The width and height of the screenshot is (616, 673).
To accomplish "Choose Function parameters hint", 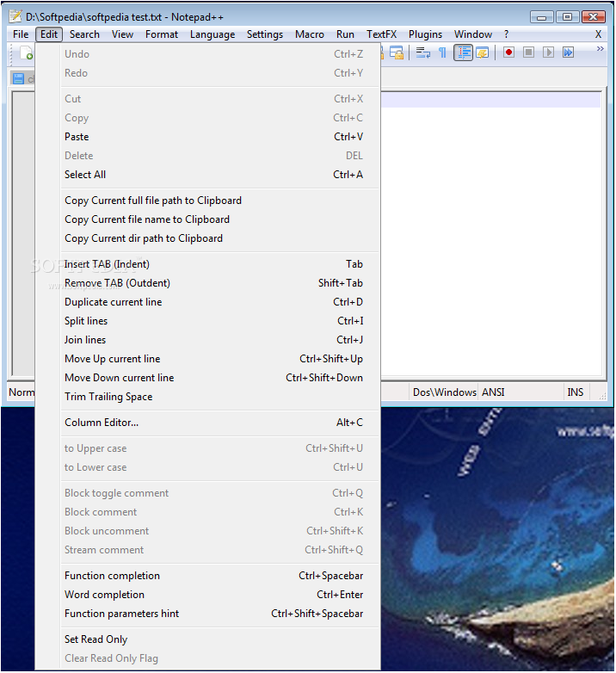I will [x=208, y=614].
